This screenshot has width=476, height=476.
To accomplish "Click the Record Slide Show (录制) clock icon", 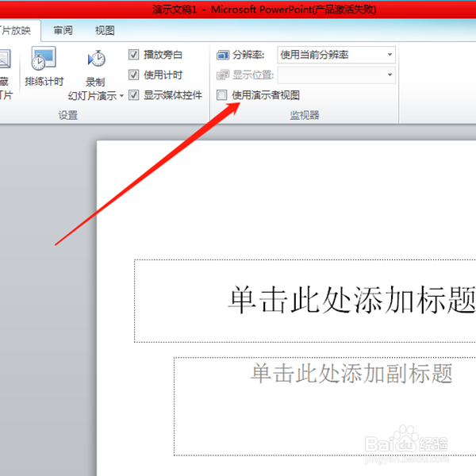I will click(96, 59).
